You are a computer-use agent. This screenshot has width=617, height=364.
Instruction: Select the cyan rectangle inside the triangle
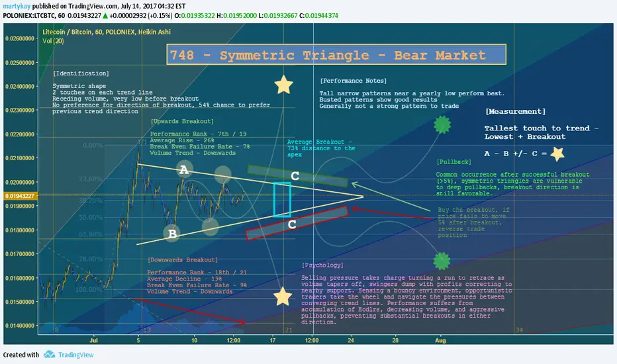coord(282,199)
